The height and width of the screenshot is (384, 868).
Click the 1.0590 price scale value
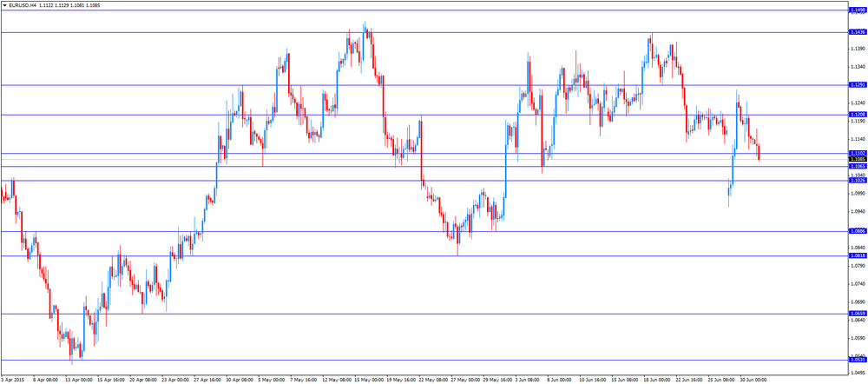[x=858, y=338]
